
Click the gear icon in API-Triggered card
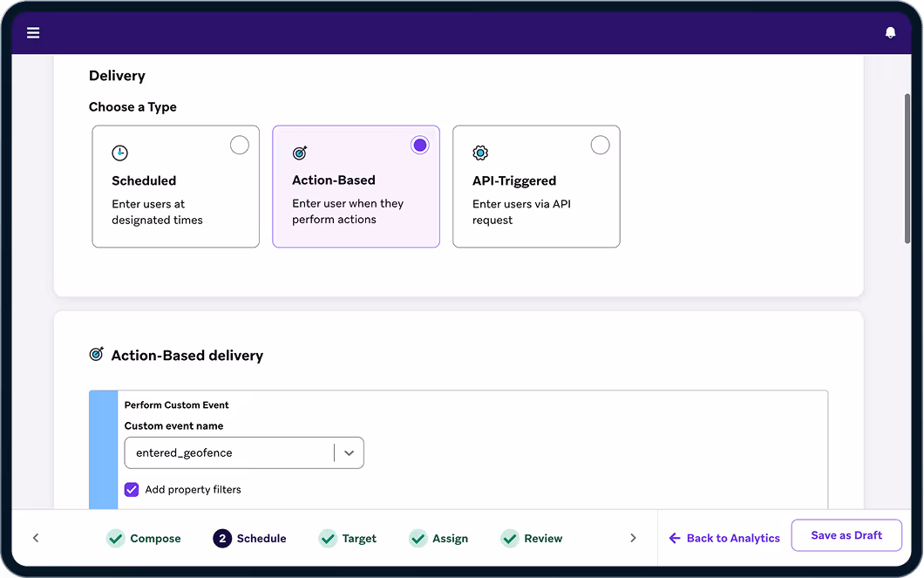(480, 153)
